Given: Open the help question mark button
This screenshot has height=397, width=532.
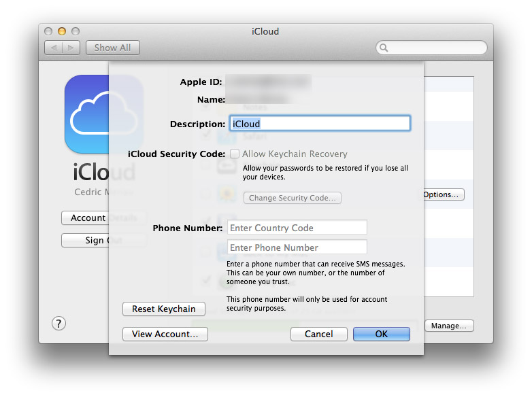Looking at the screenshot, I should click(x=59, y=324).
